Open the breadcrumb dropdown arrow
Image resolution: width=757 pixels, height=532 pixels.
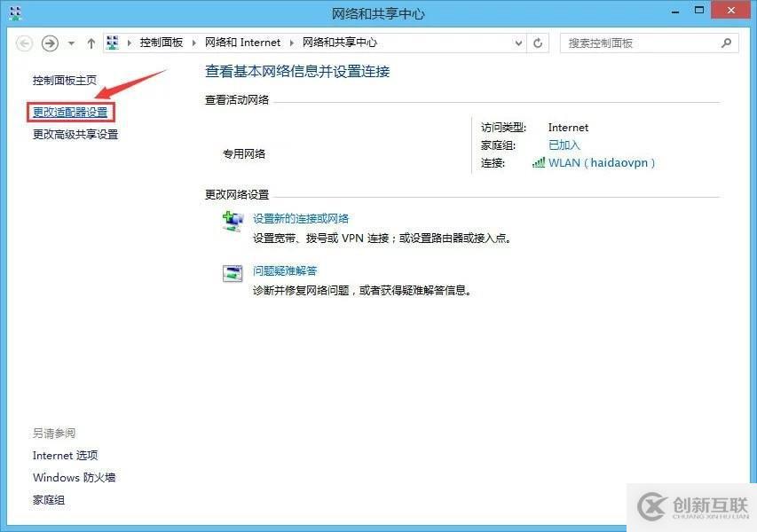pos(517,43)
